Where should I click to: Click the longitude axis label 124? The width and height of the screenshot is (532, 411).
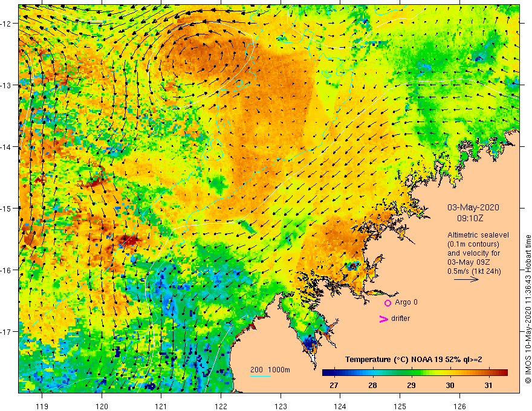pyautogui.click(x=340, y=406)
